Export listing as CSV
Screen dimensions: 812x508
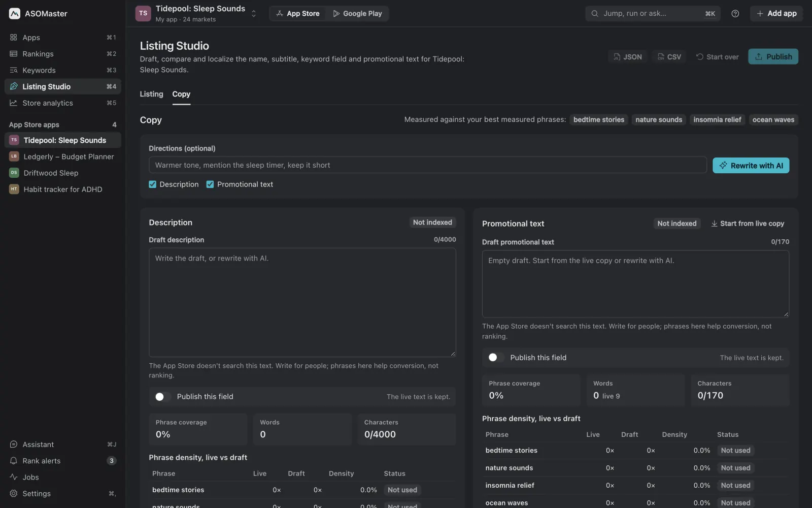[669, 57]
